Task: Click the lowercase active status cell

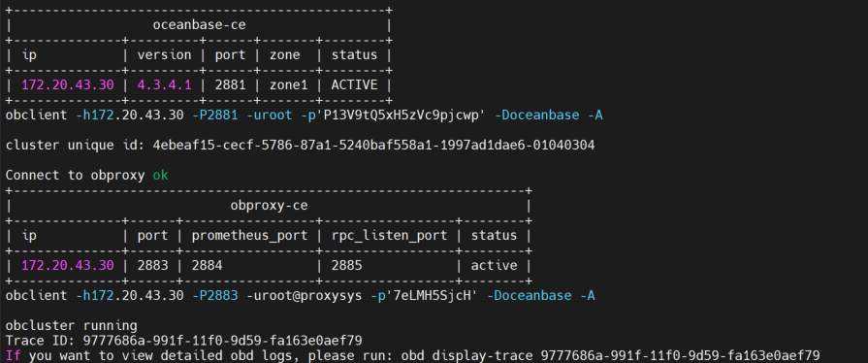Action: 494,266
